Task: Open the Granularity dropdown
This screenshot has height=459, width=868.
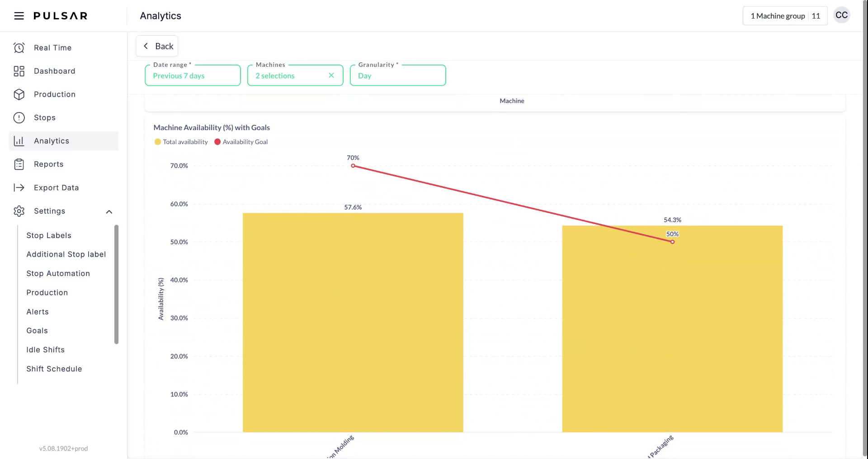Action: point(398,75)
